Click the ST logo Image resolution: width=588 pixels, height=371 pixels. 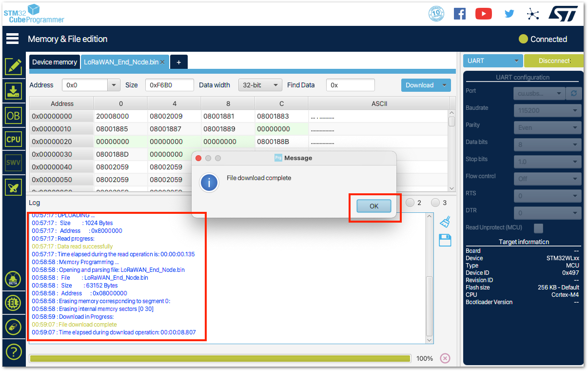(x=563, y=13)
